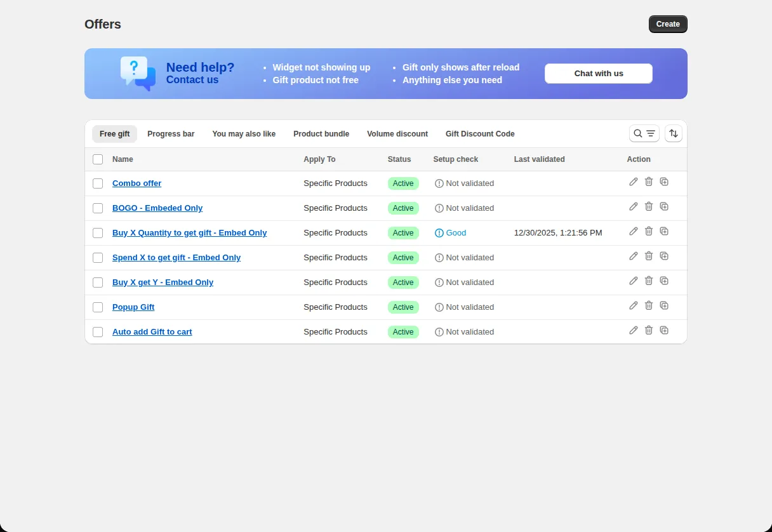Switch to the Free gift tab
772x532 pixels.
coord(115,134)
